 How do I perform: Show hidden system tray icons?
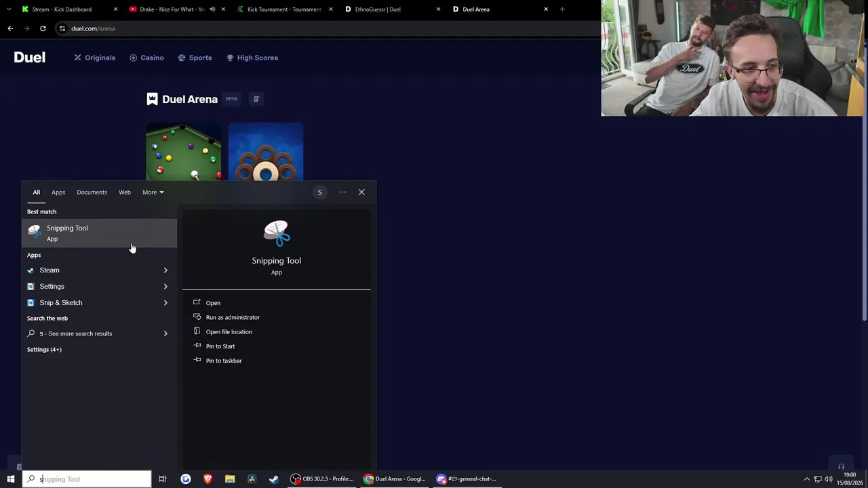807,479
